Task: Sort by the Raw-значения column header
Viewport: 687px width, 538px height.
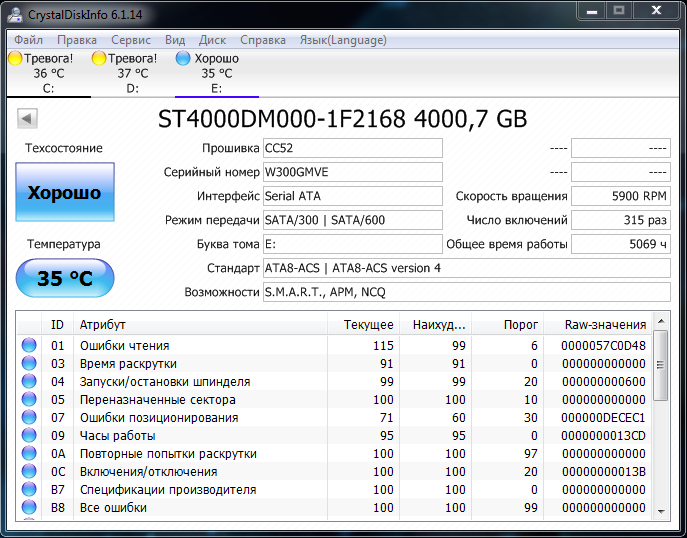Action: pos(604,325)
